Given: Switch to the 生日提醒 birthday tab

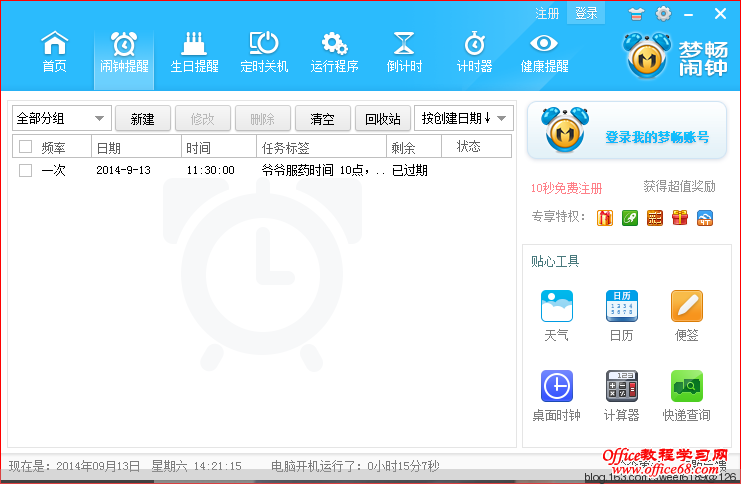Looking at the screenshot, I should [194, 52].
